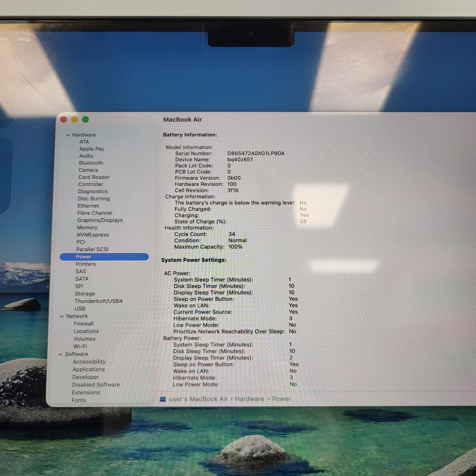The width and height of the screenshot is (476, 476).
Task: Click the laptop icon in the path bar
Action: pyautogui.click(x=163, y=399)
